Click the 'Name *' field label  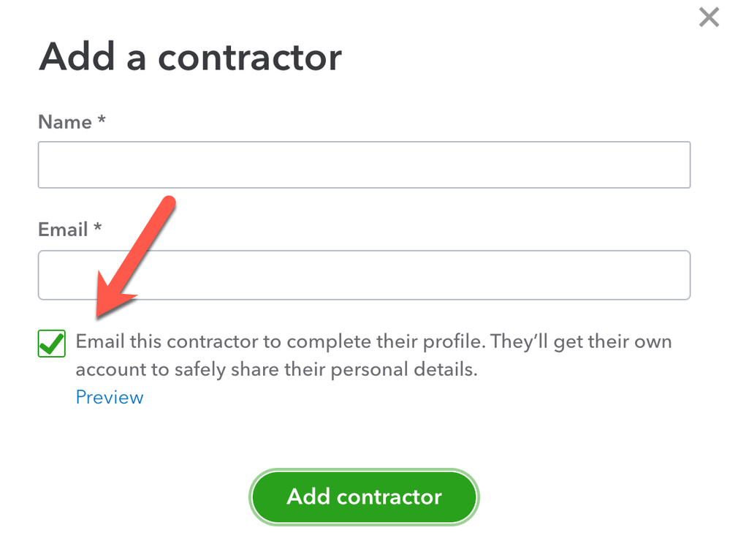(72, 122)
